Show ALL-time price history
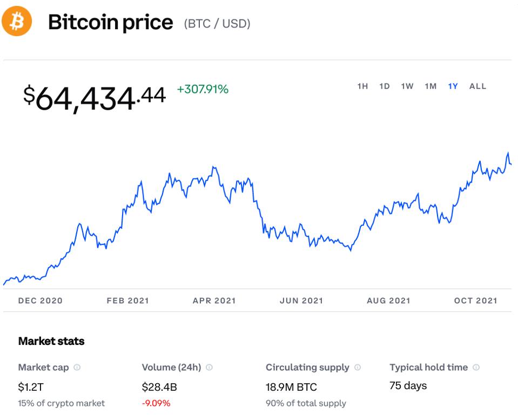Image resolution: width=518 pixels, height=420 pixels. click(x=477, y=86)
